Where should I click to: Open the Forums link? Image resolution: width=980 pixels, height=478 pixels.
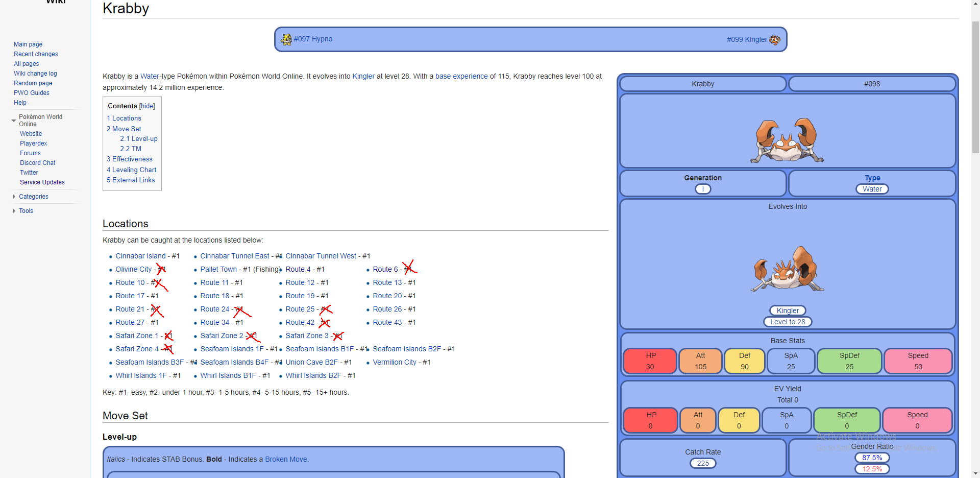(x=30, y=153)
